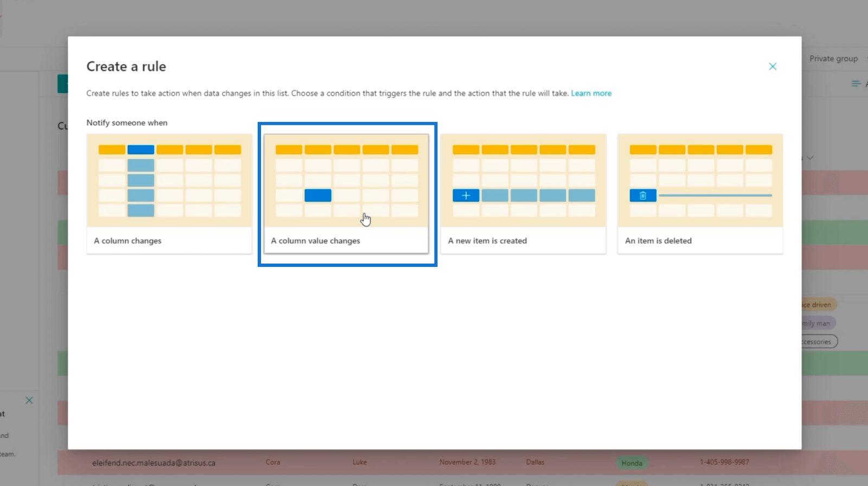This screenshot has width=868, height=486.
Task: Open the Learn more link
Action: (591, 93)
